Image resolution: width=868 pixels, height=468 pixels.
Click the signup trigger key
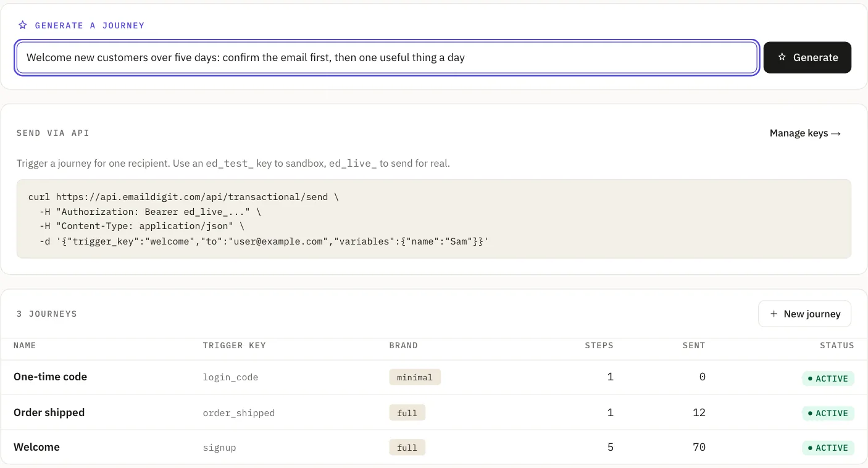(x=219, y=448)
